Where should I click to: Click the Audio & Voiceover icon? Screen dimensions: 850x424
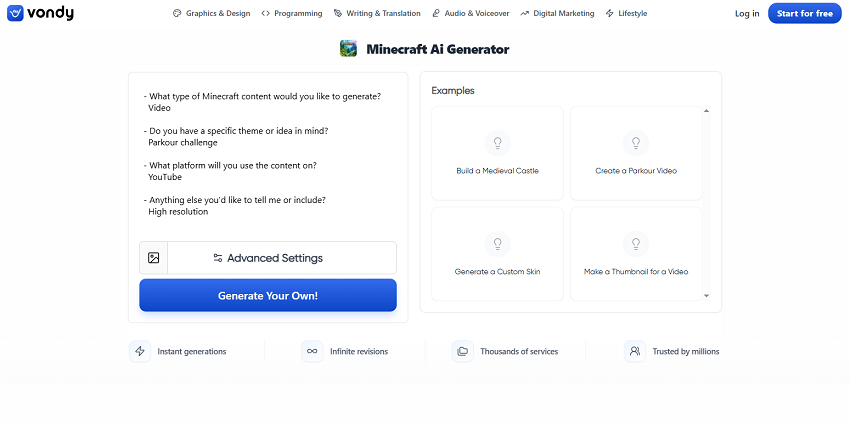[x=436, y=14]
